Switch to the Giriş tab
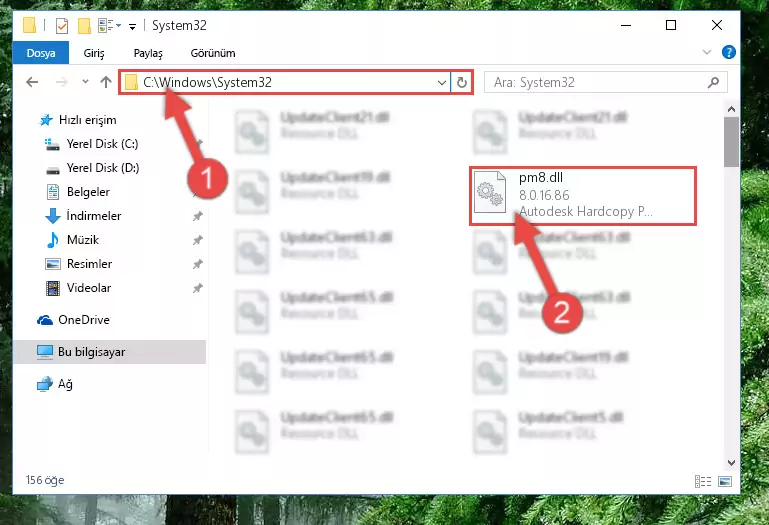769x525 pixels. 94,53
